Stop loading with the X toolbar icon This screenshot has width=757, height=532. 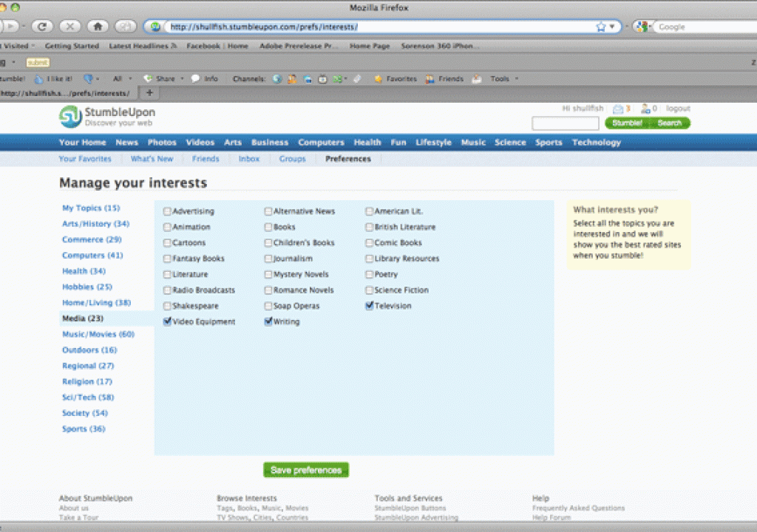tap(70, 27)
